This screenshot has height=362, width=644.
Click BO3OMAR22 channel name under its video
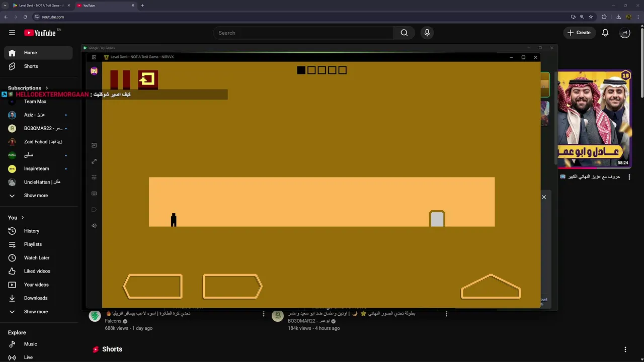[308, 321]
